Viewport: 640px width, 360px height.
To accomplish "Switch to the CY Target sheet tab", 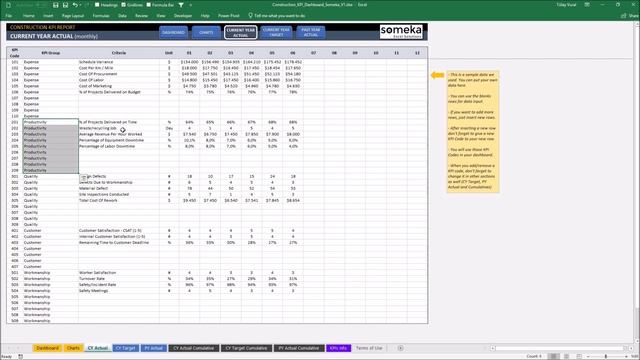I will pos(125,348).
